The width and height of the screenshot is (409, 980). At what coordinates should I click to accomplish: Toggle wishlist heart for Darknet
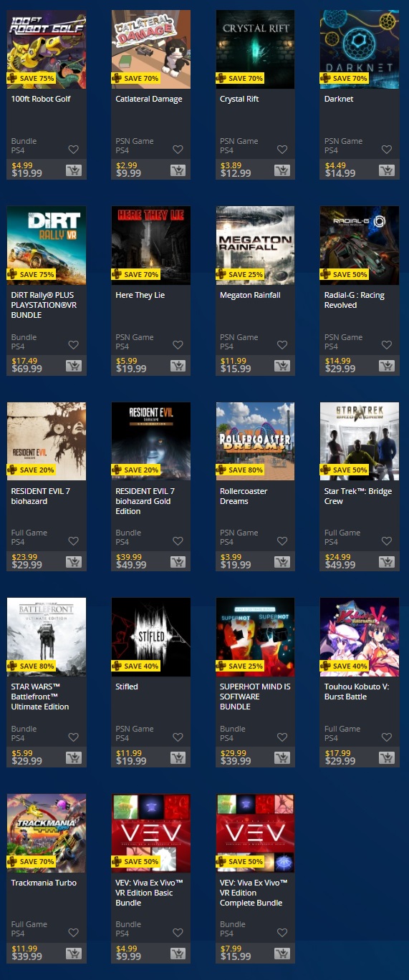tap(387, 150)
